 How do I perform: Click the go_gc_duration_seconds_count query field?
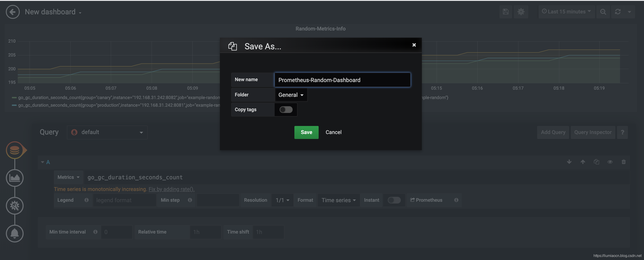coord(357,177)
